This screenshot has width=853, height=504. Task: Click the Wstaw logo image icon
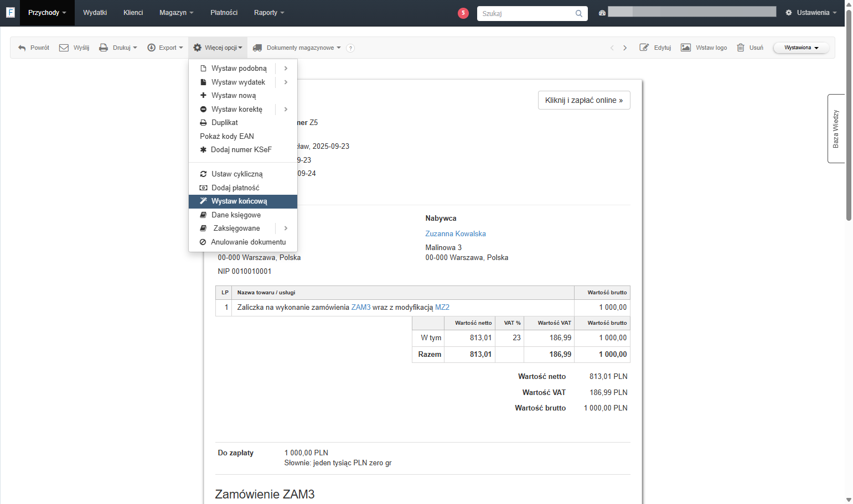point(686,48)
